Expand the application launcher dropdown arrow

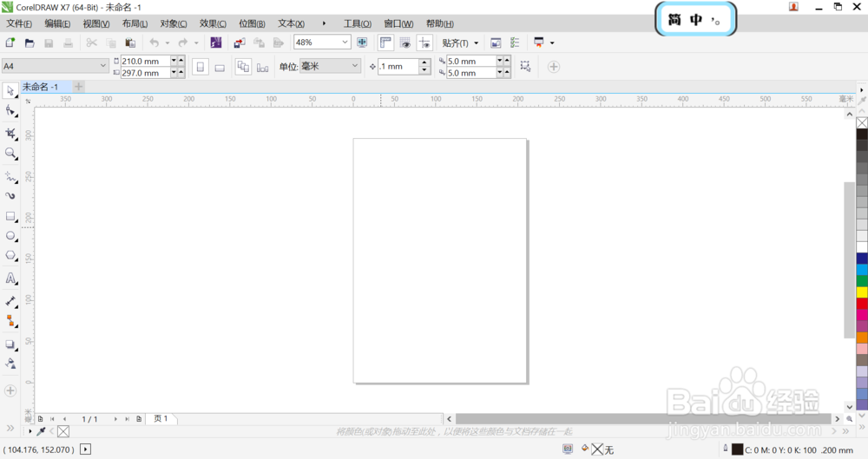(x=552, y=43)
